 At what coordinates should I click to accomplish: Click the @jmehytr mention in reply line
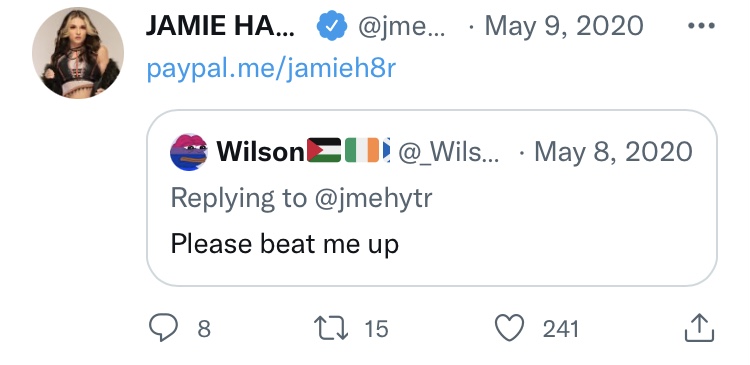pyautogui.click(x=373, y=198)
